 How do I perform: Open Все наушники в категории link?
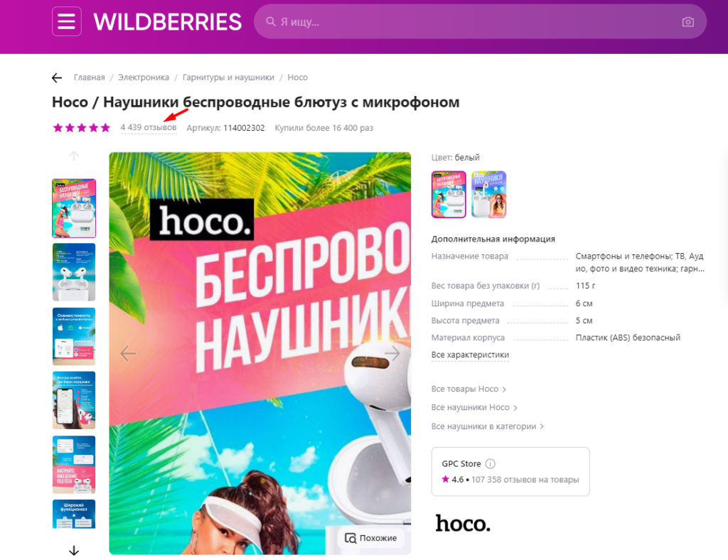coord(488,426)
